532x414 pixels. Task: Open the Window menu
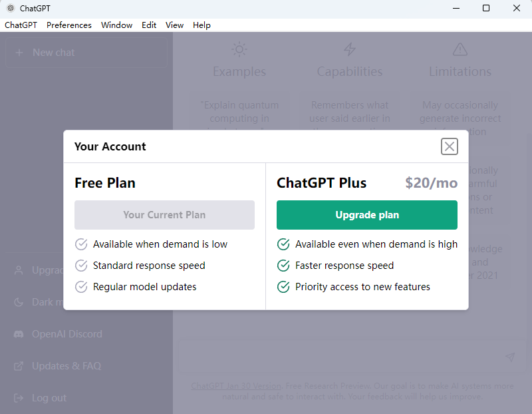pos(116,25)
